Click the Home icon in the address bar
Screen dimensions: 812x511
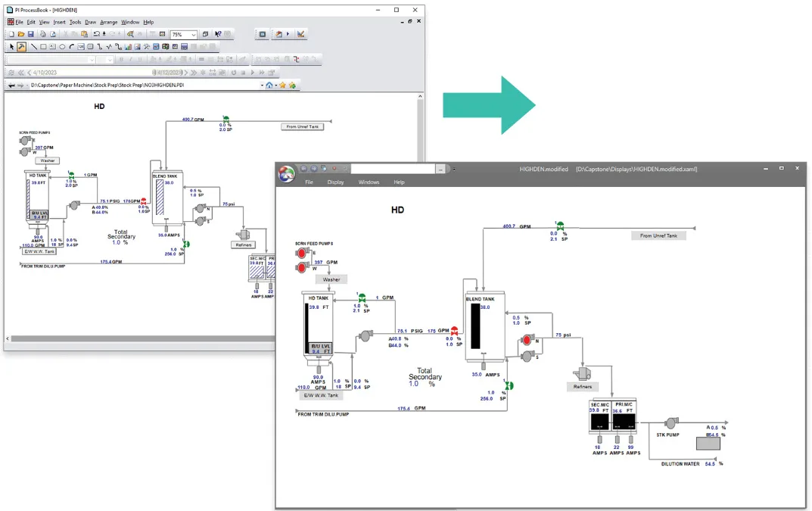click(269, 86)
